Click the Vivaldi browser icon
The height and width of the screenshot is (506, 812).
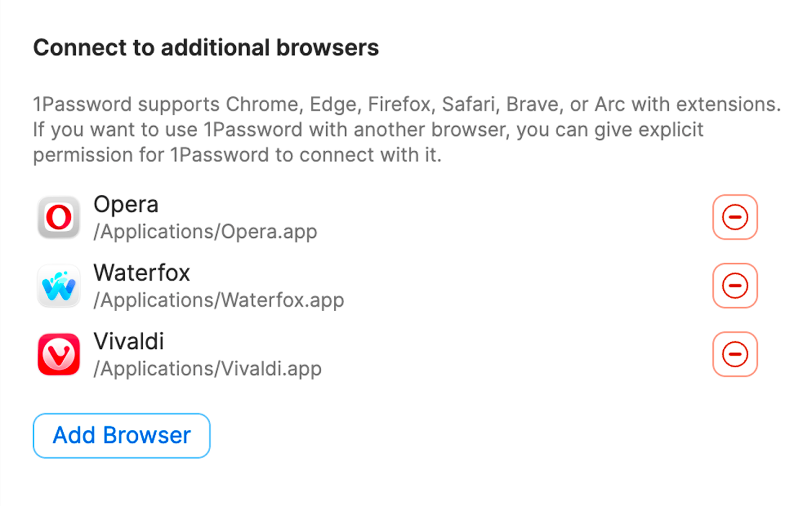58,354
